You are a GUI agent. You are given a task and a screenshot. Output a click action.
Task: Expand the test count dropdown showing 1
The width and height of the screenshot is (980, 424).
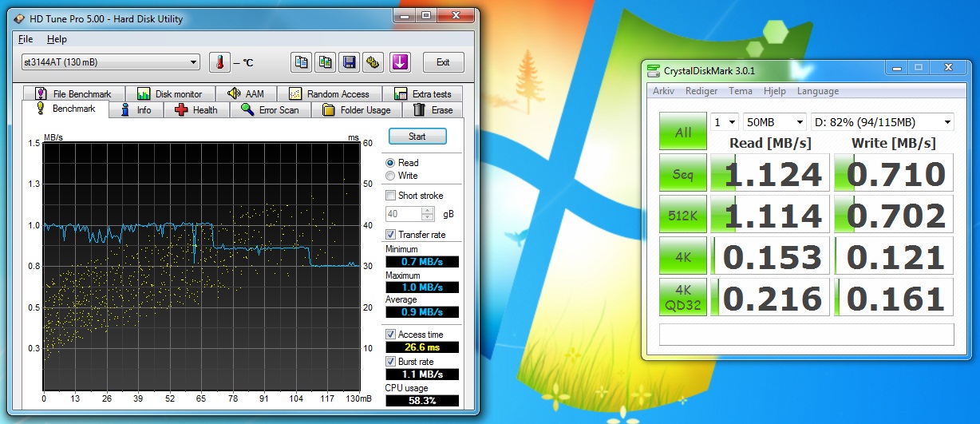(x=725, y=122)
